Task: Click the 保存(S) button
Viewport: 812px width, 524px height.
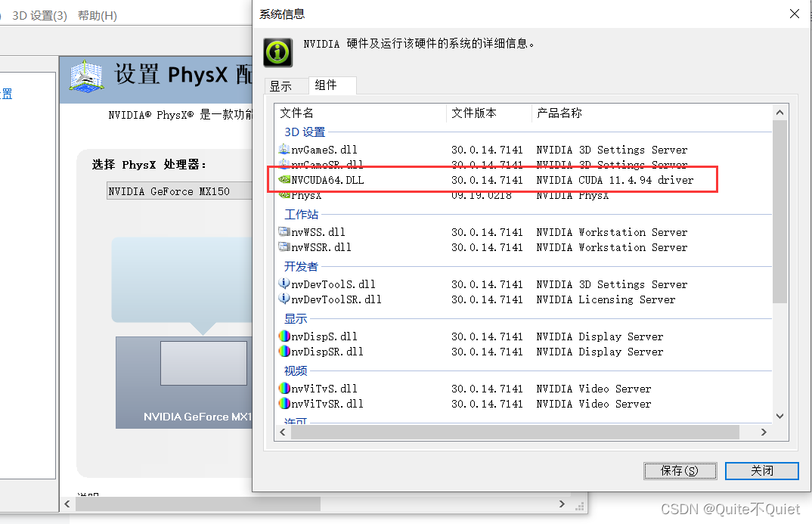Action: [x=680, y=470]
